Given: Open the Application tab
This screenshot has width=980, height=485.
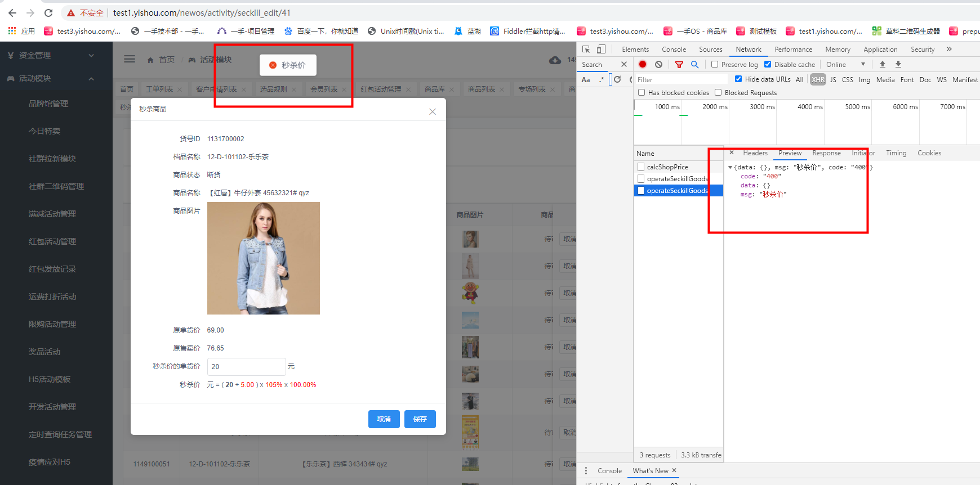Looking at the screenshot, I should [880, 50].
